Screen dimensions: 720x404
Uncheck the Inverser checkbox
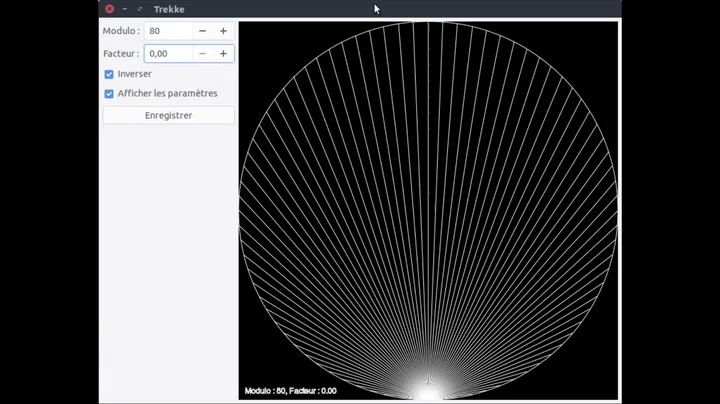coord(109,74)
